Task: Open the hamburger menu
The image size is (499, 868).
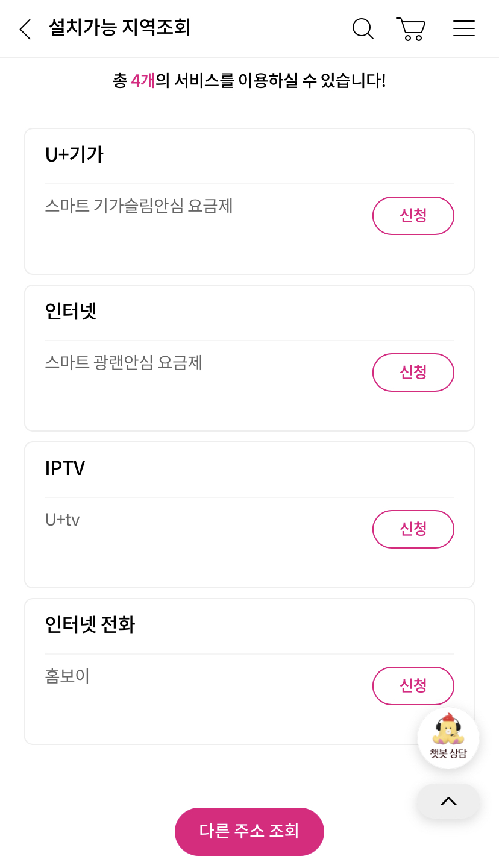Action: 463,28
